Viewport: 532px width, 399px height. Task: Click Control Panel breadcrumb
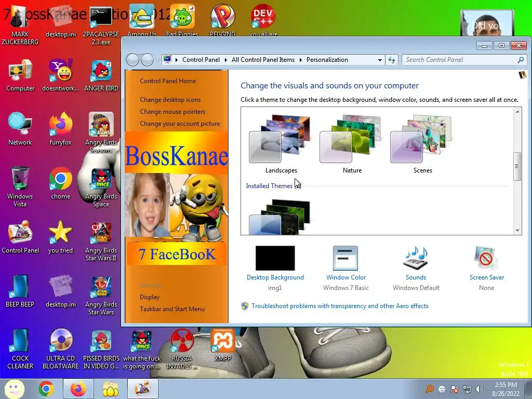coord(201,60)
